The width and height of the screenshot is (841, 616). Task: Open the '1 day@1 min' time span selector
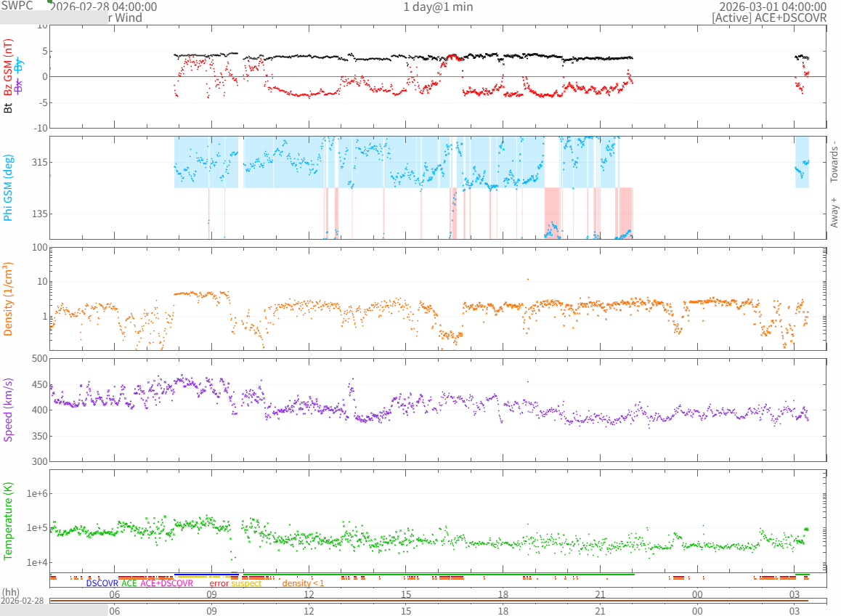(x=438, y=7)
